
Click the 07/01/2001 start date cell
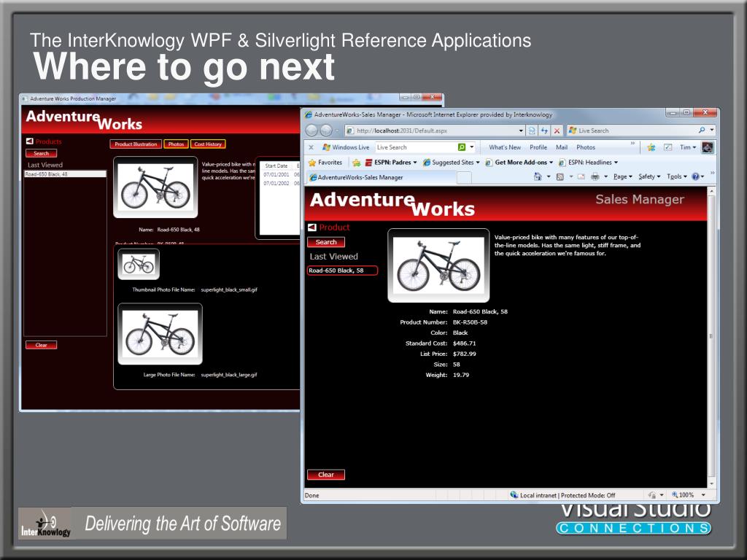[x=276, y=175]
